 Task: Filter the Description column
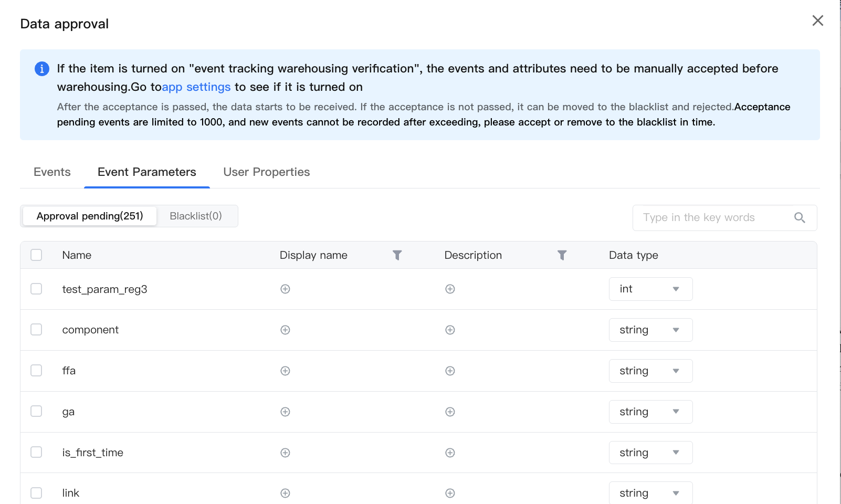coord(562,255)
